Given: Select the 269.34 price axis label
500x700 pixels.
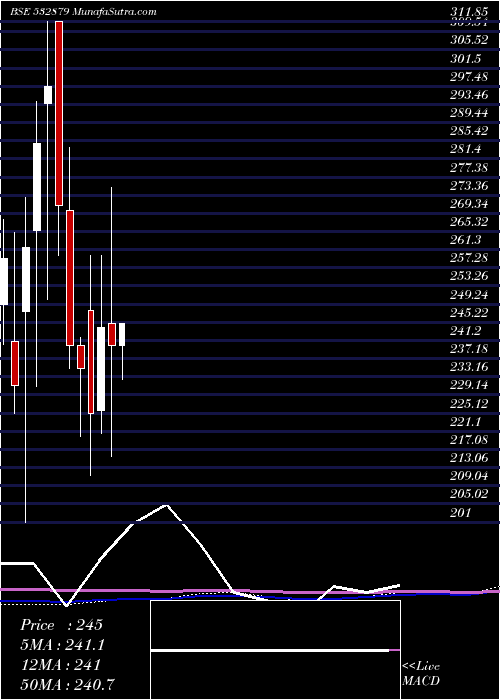Looking at the screenshot, I should point(468,204).
